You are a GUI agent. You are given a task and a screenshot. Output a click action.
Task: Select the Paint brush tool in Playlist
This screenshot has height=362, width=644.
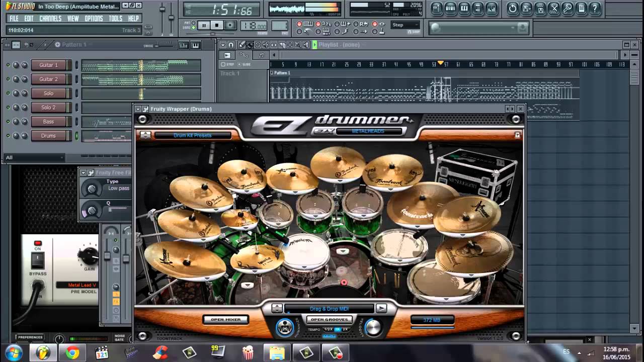pyautogui.click(x=250, y=45)
